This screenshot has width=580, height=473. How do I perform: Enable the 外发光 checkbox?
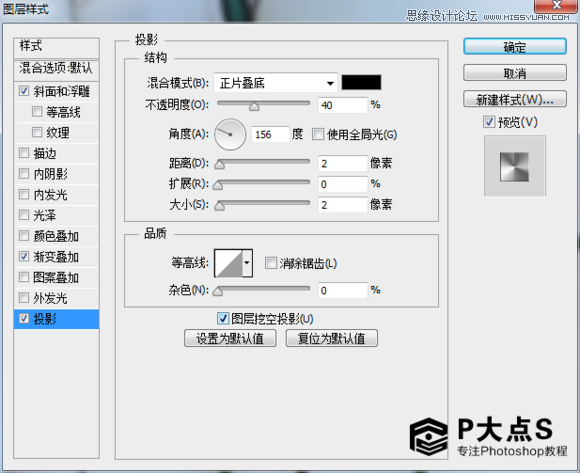tap(24, 297)
